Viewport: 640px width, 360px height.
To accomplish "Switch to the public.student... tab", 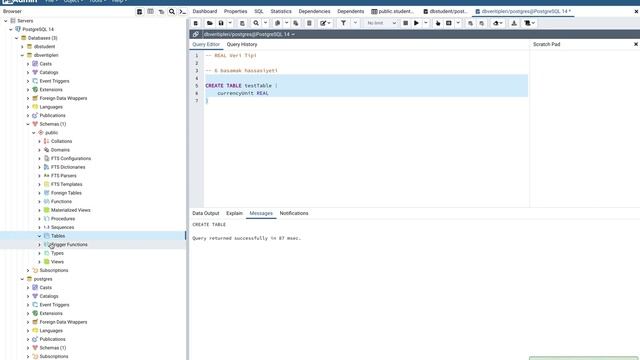I will tap(393, 11).
